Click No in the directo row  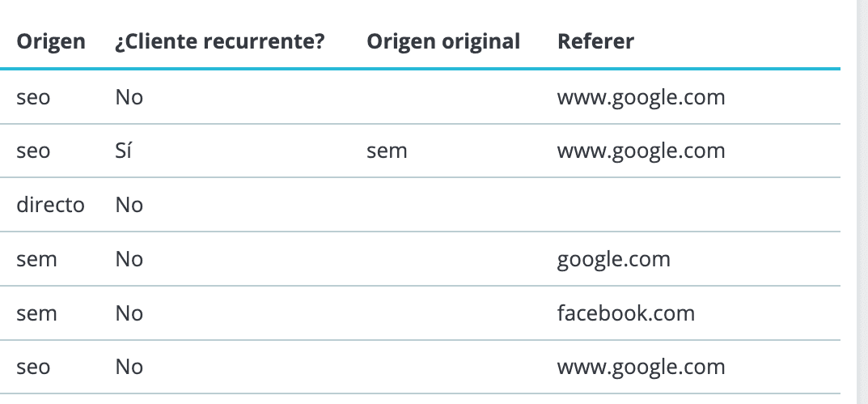pyautogui.click(x=129, y=205)
